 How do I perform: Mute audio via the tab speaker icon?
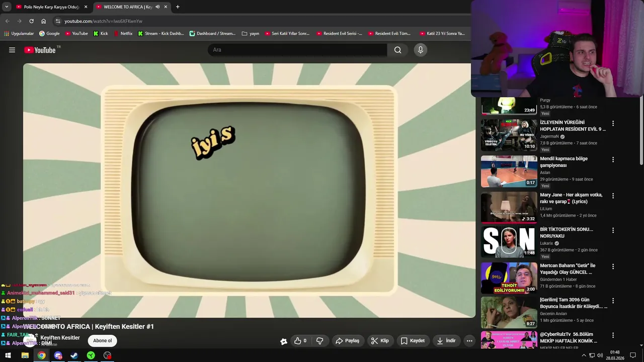tap(157, 7)
